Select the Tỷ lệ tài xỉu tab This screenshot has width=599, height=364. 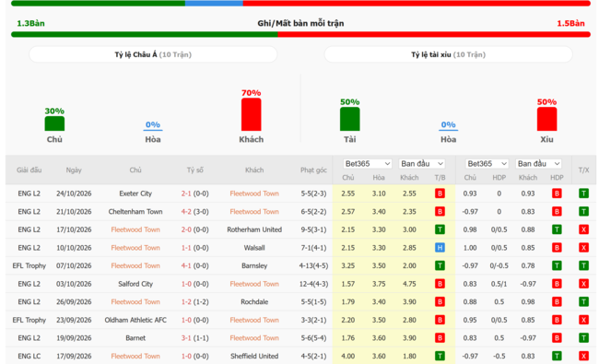(x=449, y=54)
